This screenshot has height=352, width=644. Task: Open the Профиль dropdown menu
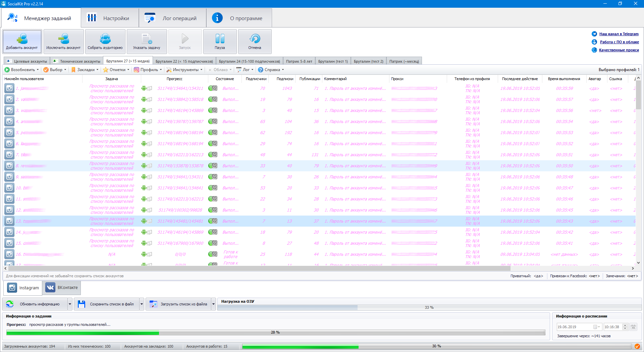[x=148, y=70]
